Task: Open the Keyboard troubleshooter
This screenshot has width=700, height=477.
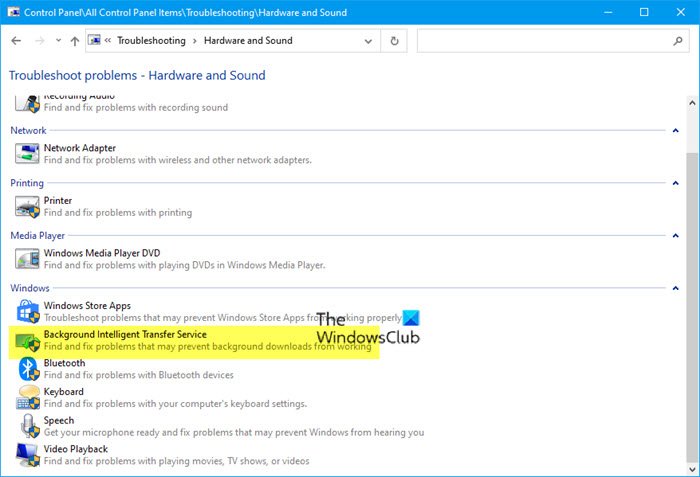Action: click(x=63, y=392)
